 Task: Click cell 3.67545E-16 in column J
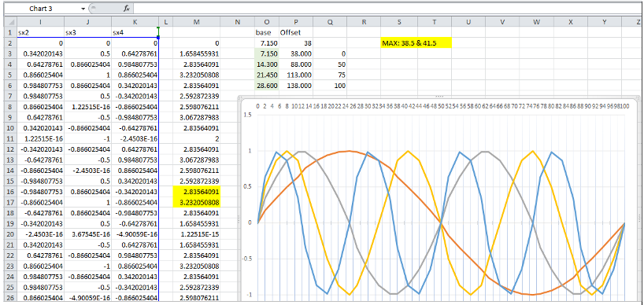[x=87, y=233]
